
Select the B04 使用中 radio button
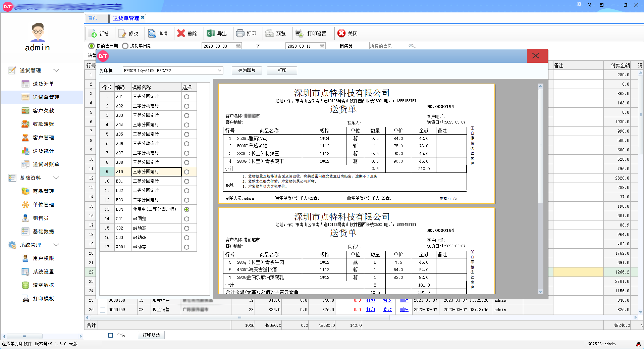click(x=186, y=209)
